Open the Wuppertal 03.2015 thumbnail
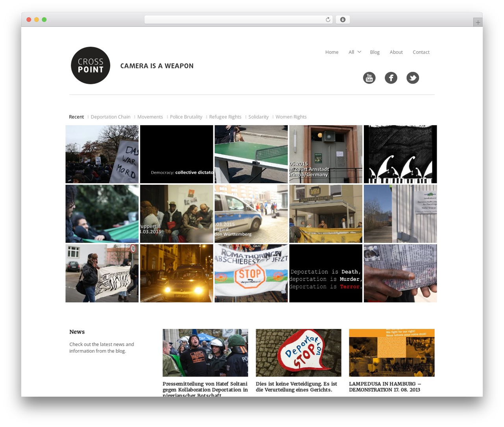 coord(176,214)
